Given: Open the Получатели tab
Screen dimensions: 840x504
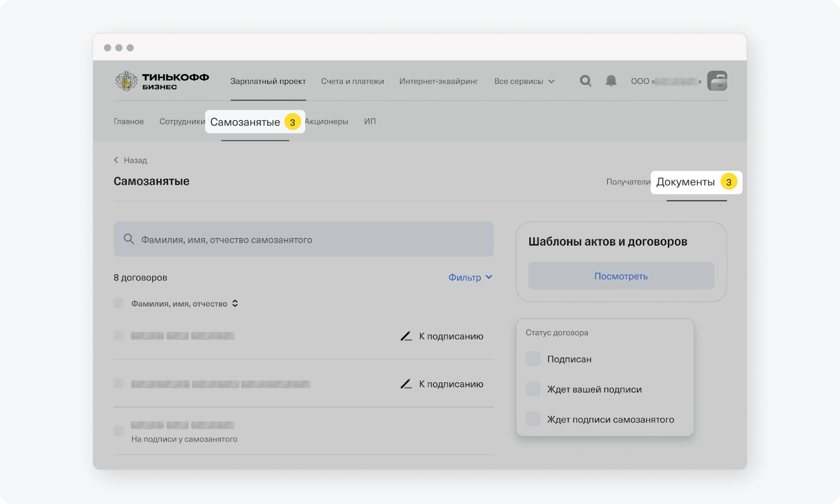Looking at the screenshot, I should (628, 182).
